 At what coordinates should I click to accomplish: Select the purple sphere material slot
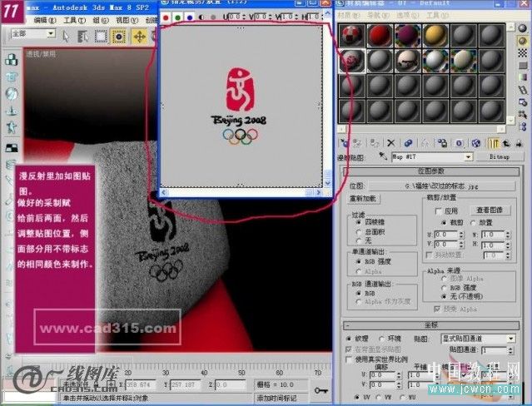click(x=407, y=35)
